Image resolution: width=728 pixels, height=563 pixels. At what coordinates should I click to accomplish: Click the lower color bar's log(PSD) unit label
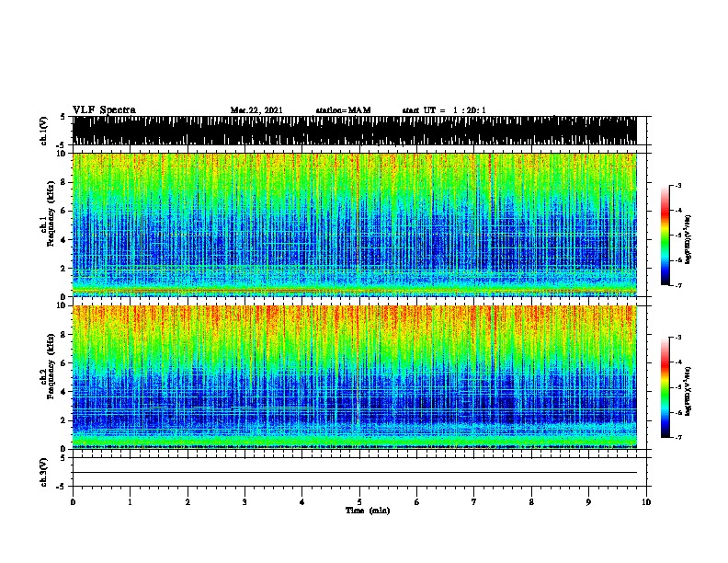688,391
